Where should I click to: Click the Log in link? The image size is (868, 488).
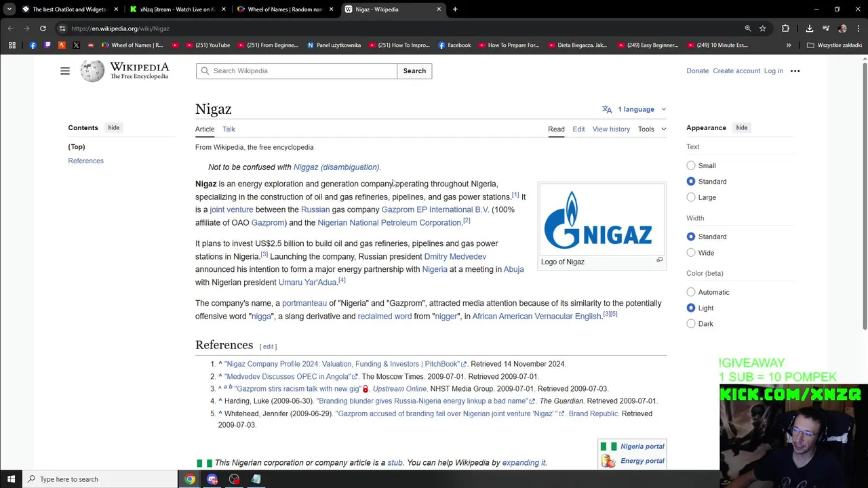tap(773, 70)
